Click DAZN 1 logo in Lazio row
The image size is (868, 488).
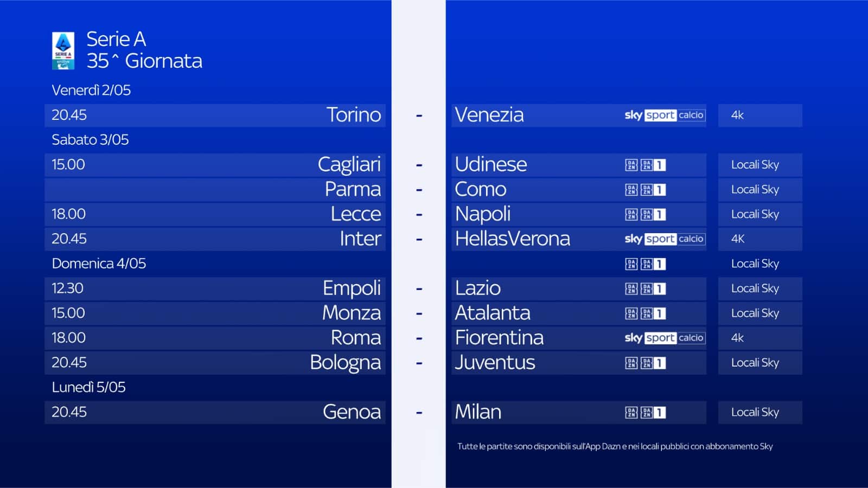coord(646,288)
